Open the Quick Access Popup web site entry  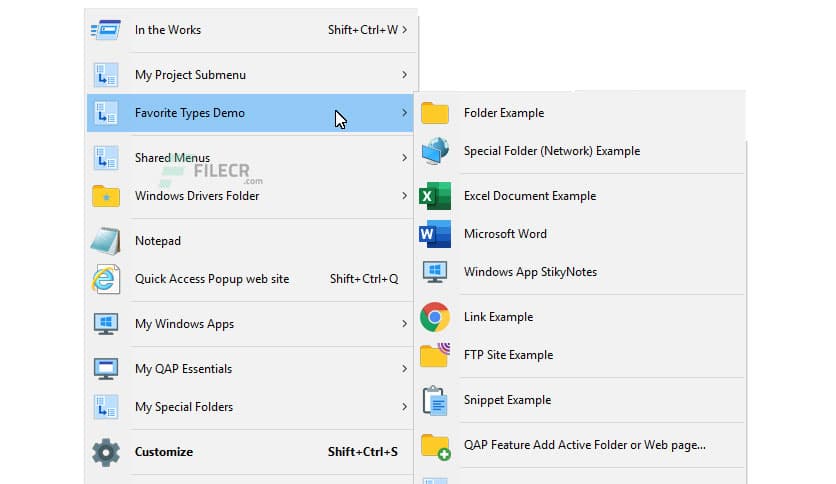point(250,279)
